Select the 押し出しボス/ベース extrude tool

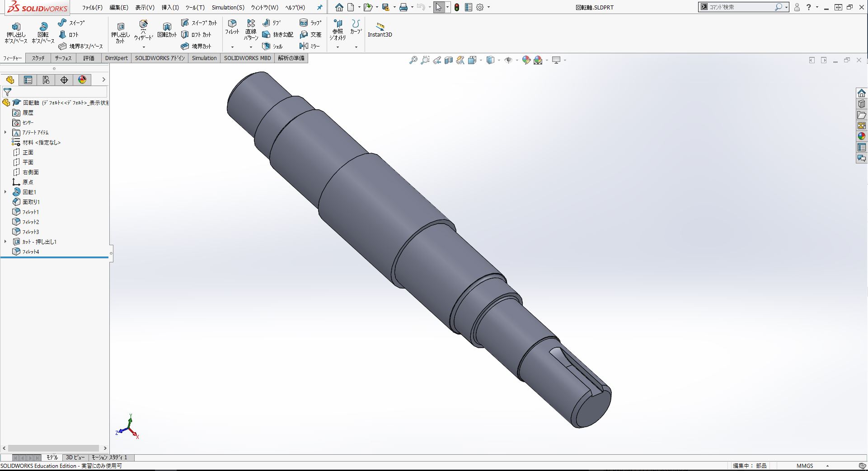[x=16, y=33]
